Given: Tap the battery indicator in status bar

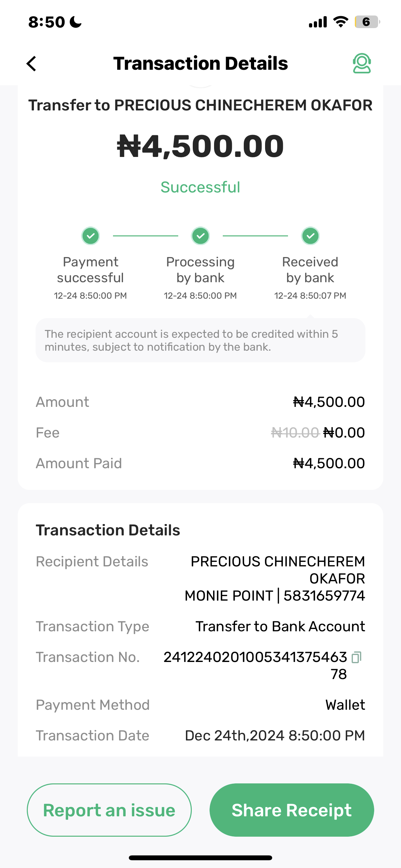Looking at the screenshot, I should point(367,22).
